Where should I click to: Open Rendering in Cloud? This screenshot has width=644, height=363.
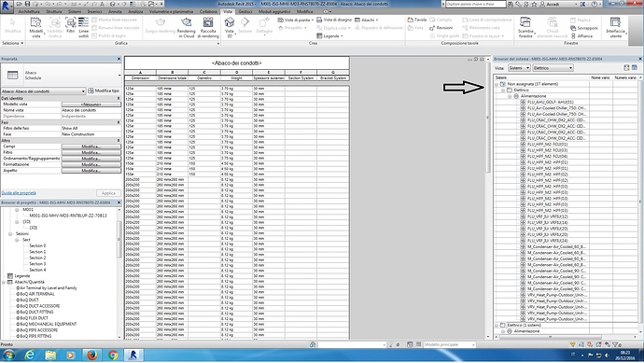click(x=186, y=27)
